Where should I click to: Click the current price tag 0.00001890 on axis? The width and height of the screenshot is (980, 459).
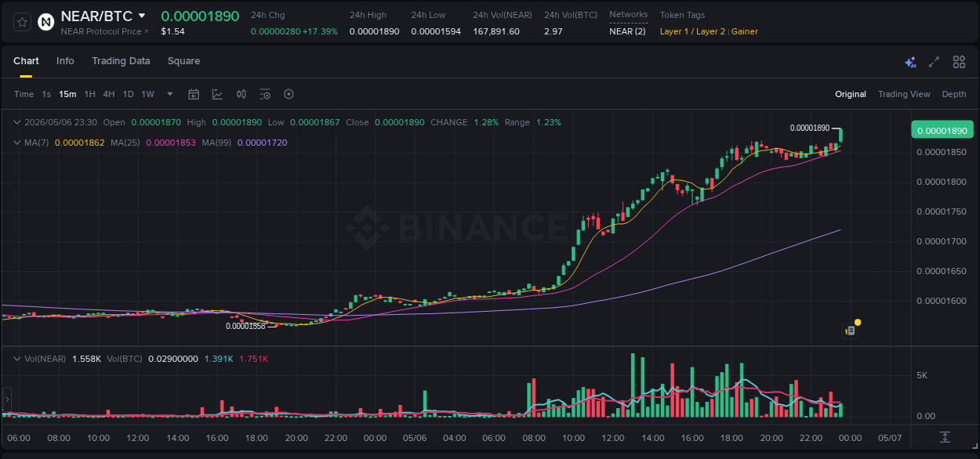[942, 131]
